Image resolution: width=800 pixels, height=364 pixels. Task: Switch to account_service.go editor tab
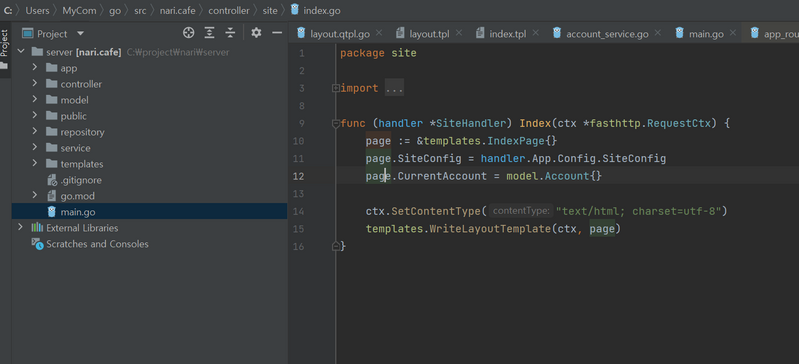point(607,34)
